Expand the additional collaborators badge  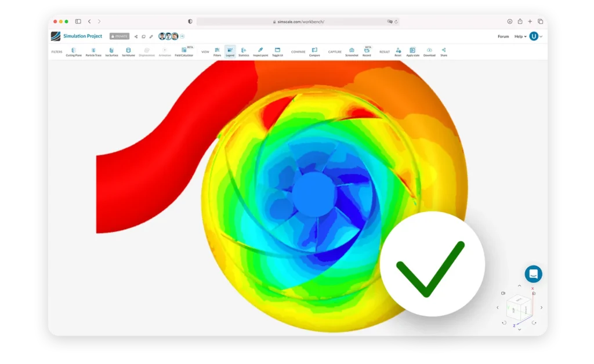(x=182, y=37)
